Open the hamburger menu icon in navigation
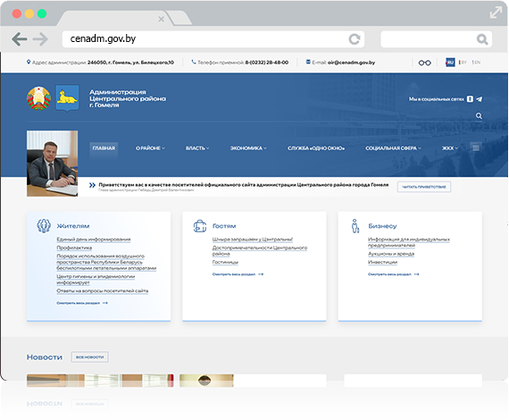Viewport: 509px width, 420px height. click(x=476, y=148)
